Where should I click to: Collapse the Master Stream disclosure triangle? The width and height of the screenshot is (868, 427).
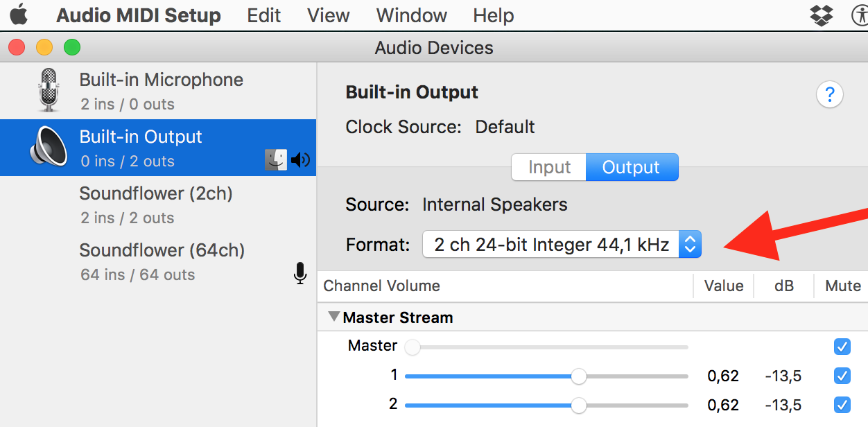[335, 317]
